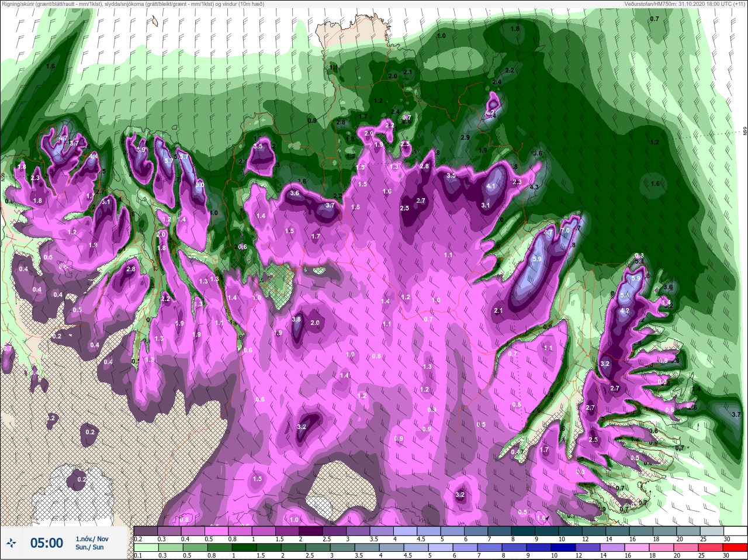Click the '1.nóv./ Nov' date label
The width and height of the screenshot is (748, 560).
click(92, 539)
